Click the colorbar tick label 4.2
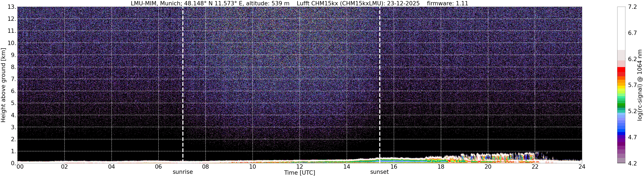Screen dimensions: 644x177 [632, 163]
